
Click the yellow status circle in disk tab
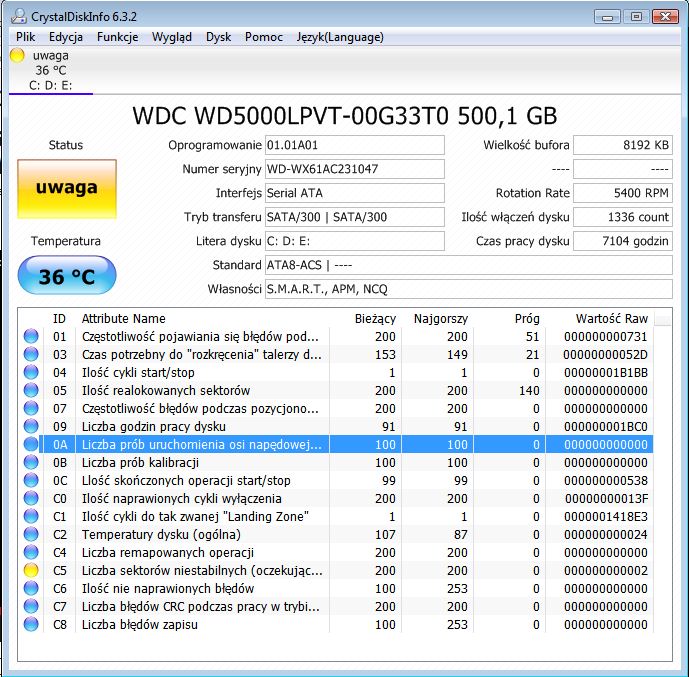pos(17,56)
